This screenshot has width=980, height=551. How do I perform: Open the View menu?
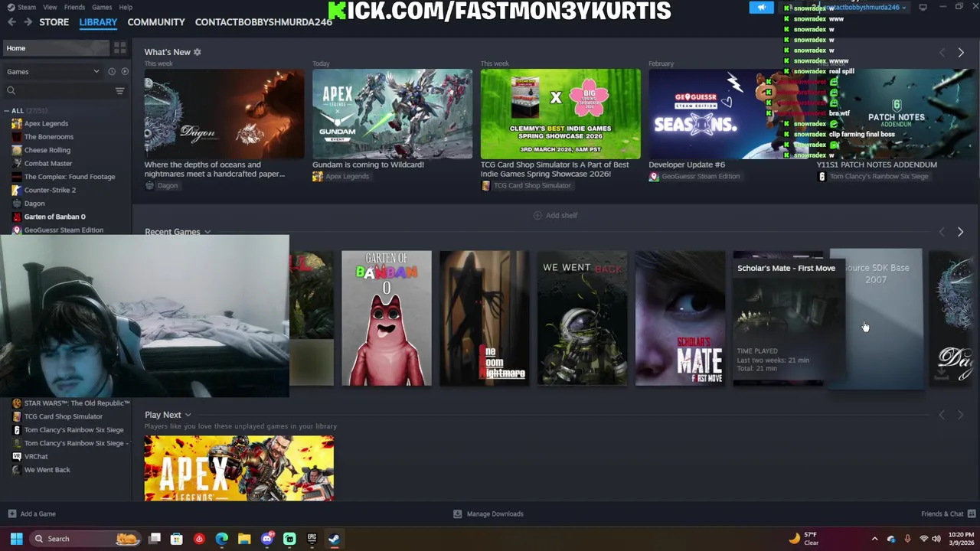(50, 7)
